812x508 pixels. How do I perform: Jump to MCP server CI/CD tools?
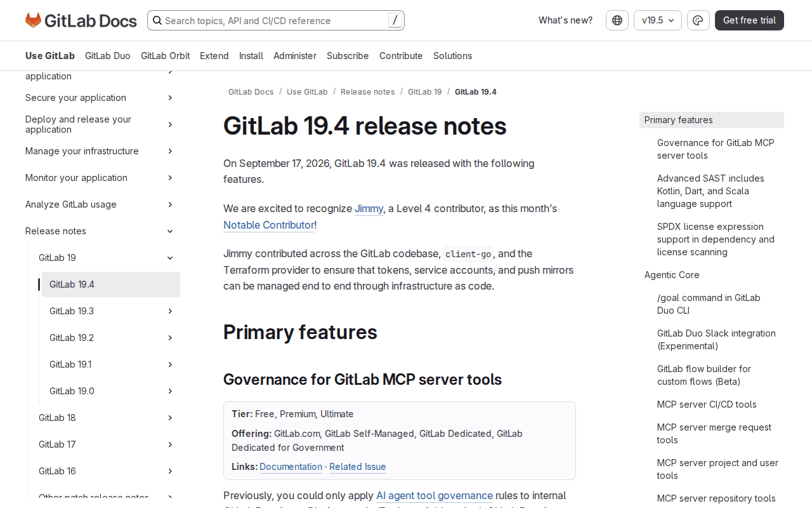(x=707, y=404)
